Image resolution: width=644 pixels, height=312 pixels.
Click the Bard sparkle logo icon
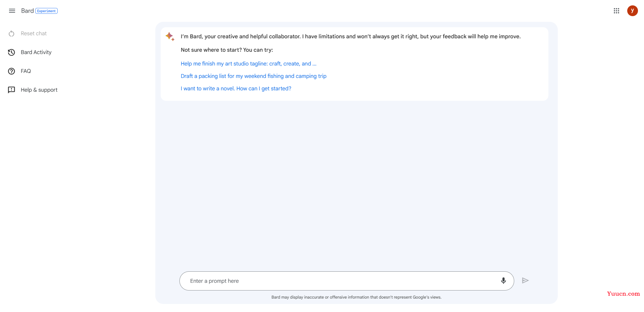tap(170, 36)
